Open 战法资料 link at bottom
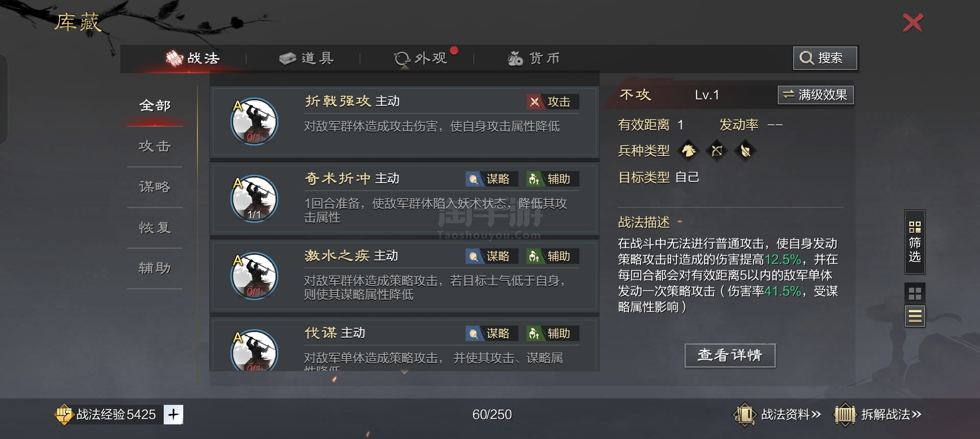This screenshot has width=980, height=439. click(x=777, y=414)
